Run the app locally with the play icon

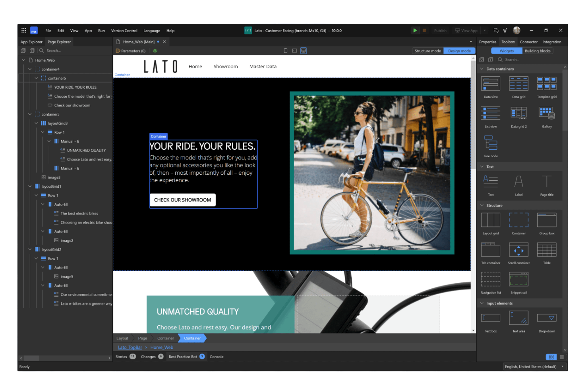tap(415, 30)
